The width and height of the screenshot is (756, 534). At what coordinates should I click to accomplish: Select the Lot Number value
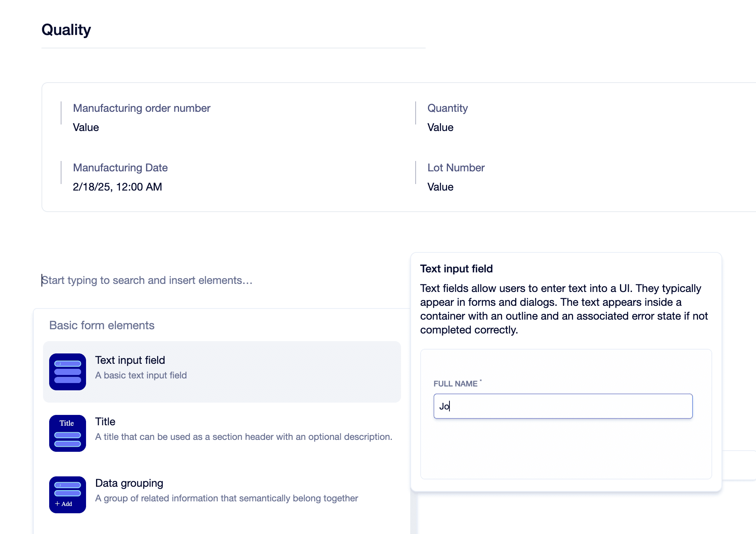coord(440,187)
